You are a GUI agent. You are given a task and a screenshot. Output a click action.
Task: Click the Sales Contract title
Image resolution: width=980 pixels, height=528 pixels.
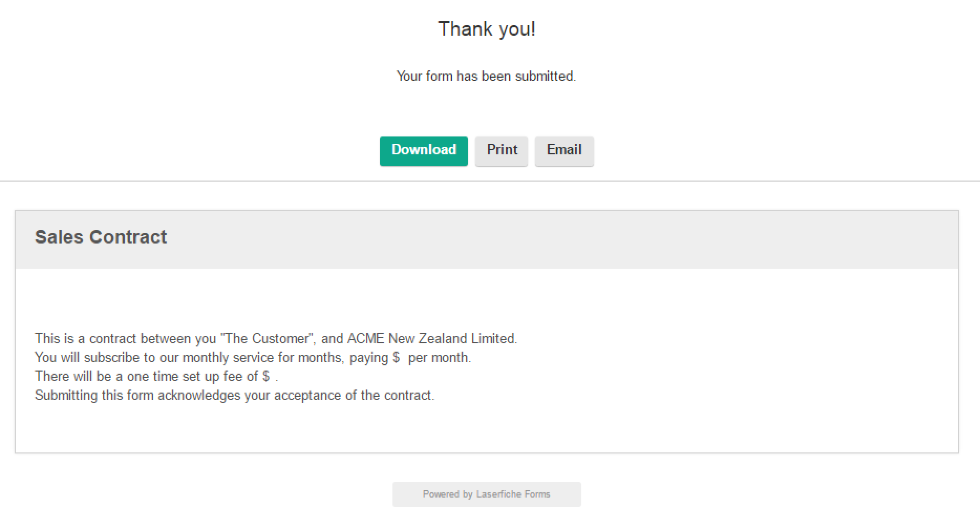101,237
